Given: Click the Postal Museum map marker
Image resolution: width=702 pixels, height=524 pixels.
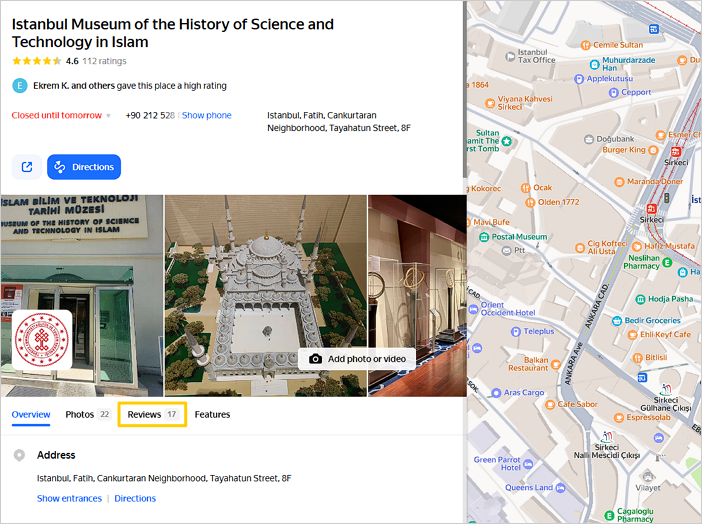Looking at the screenshot, I should point(484,237).
